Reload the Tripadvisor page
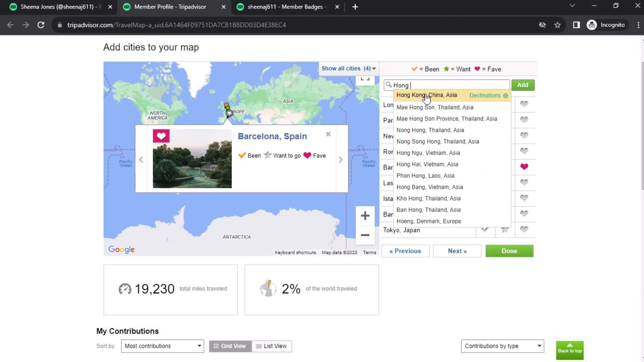Screen dimensions: 644x362 click(x=41, y=25)
